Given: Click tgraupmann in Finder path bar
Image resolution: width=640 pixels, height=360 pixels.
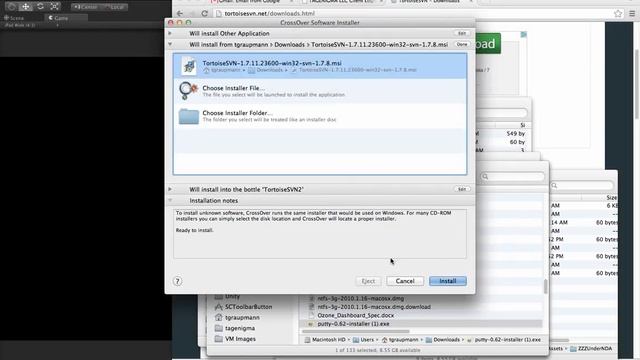Looking at the screenshot, I should click(x=400, y=340).
